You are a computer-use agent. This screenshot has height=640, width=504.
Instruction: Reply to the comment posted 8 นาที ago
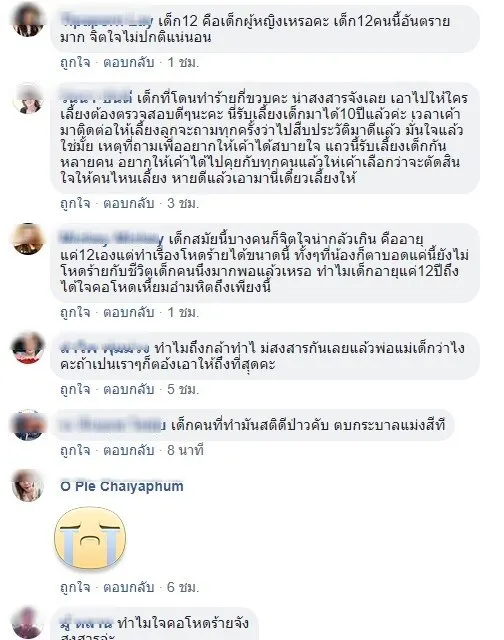(x=129, y=450)
